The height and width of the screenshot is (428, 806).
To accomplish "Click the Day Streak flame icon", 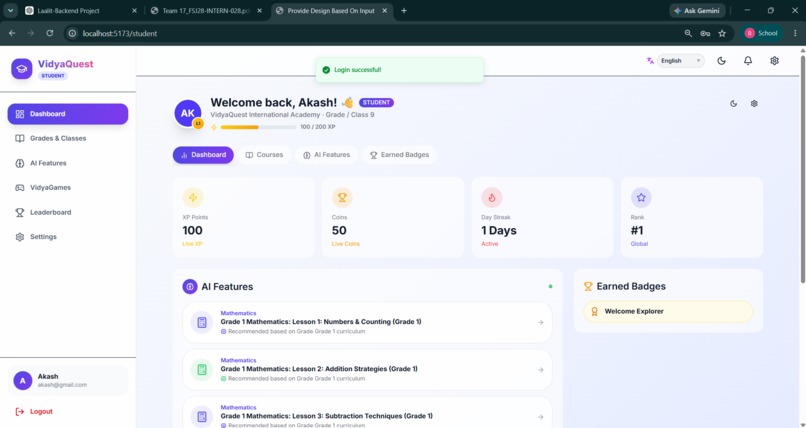I will tap(491, 197).
